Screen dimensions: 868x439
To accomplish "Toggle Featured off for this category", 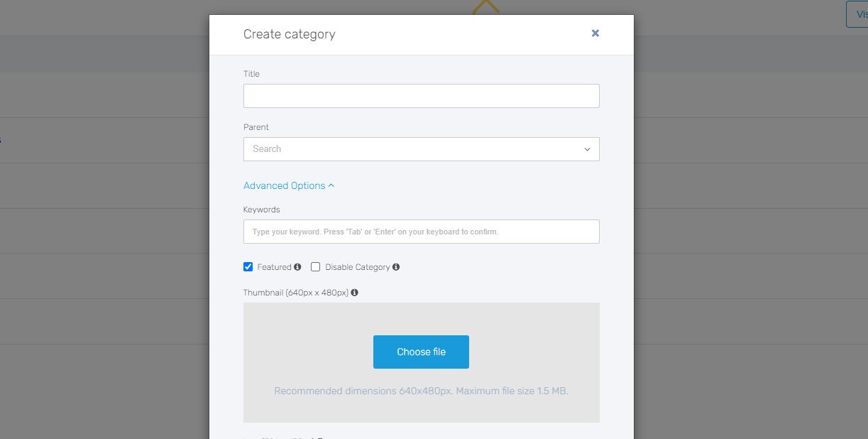I will [x=248, y=266].
